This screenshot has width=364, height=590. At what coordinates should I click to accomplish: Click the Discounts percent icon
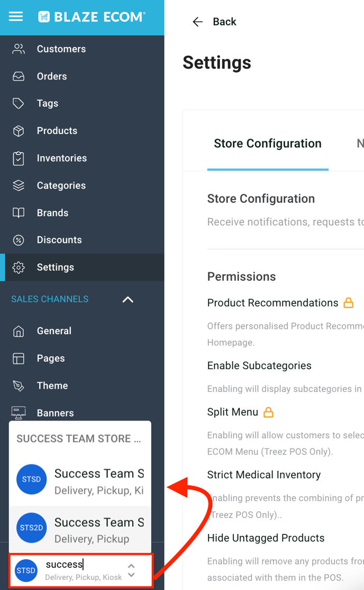coord(19,240)
